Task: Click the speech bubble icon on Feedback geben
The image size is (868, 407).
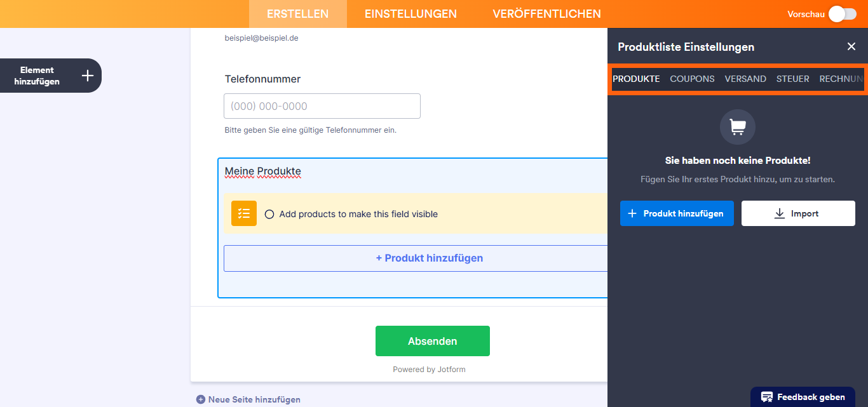Action: coord(768,396)
